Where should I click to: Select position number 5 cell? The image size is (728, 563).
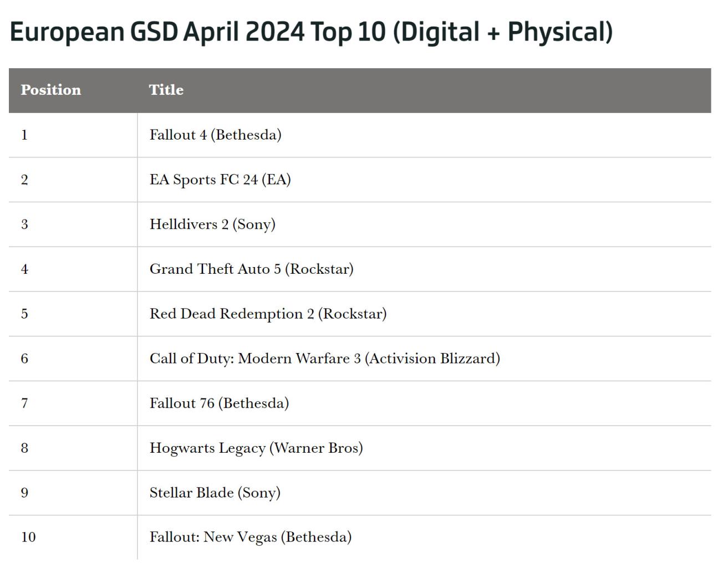pos(24,314)
